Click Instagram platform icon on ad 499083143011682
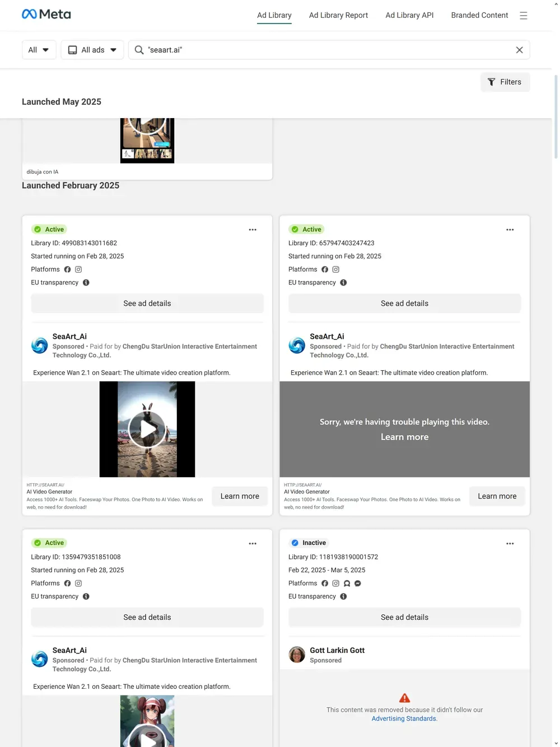Image resolution: width=560 pixels, height=747 pixels. [x=78, y=269]
